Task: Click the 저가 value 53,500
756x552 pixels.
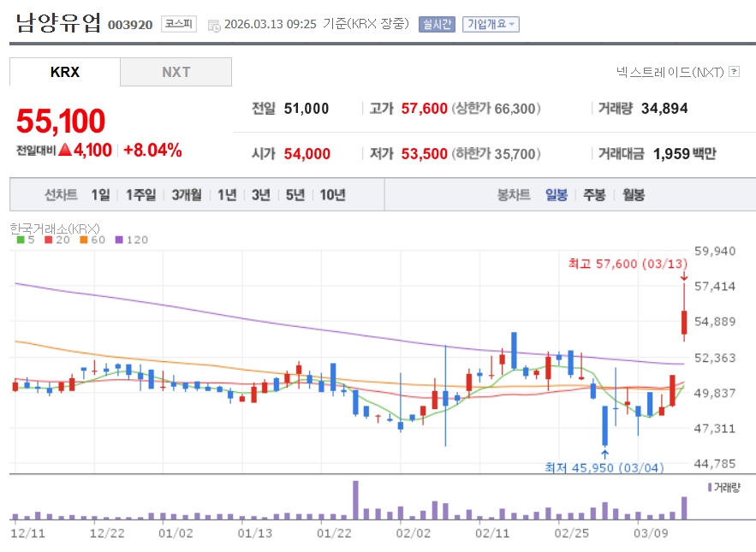Action: tap(425, 154)
